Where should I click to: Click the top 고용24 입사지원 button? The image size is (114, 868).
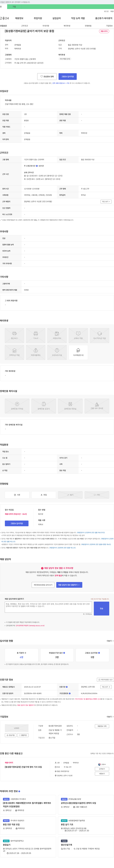[x=67, y=77]
